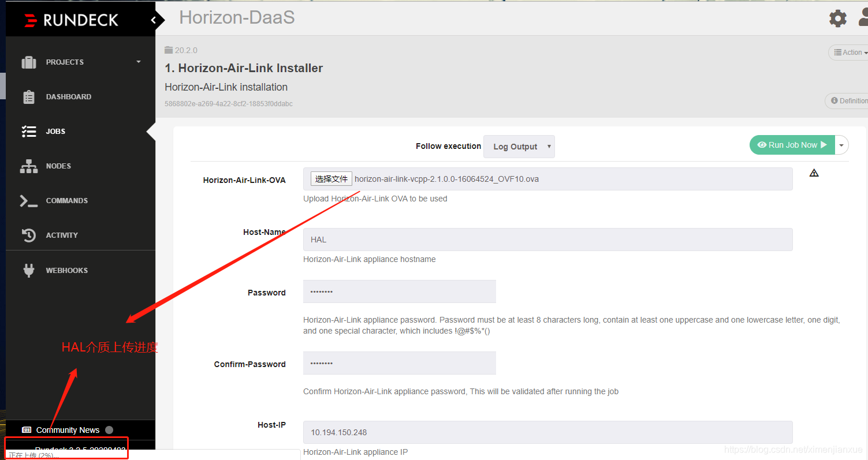Expand the Run Job Now options caret
The image size is (868, 460).
click(842, 145)
